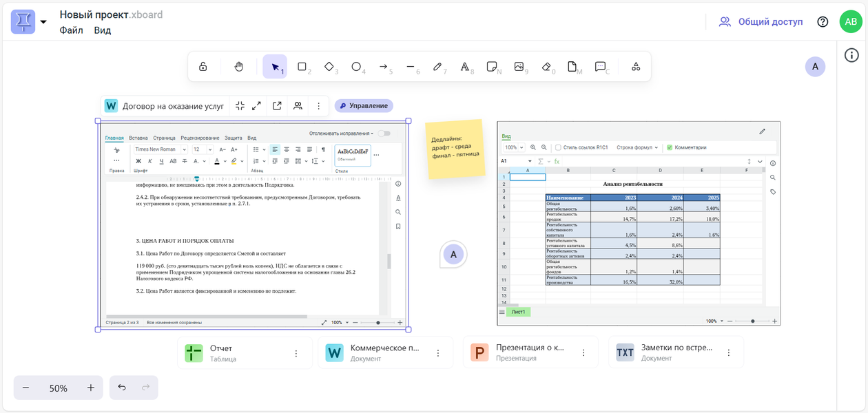
Task: Click the Общий доступ button
Action: click(x=761, y=22)
